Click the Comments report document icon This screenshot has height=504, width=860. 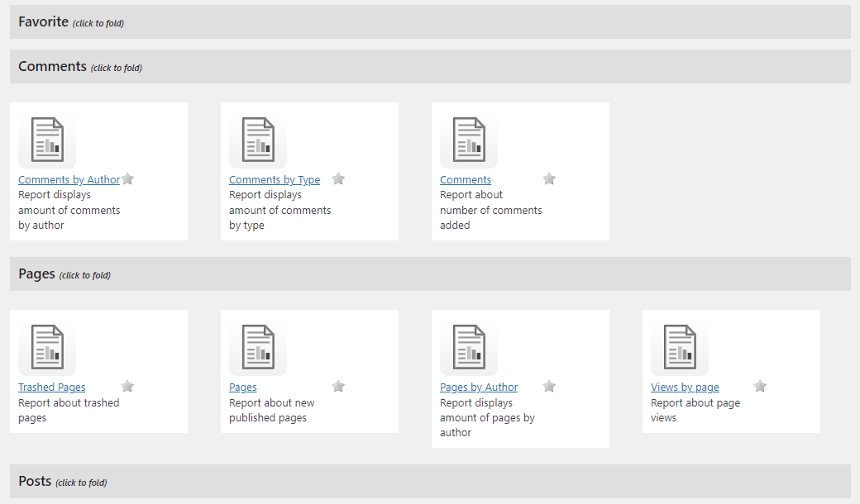pyautogui.click(x=469, y=140)
